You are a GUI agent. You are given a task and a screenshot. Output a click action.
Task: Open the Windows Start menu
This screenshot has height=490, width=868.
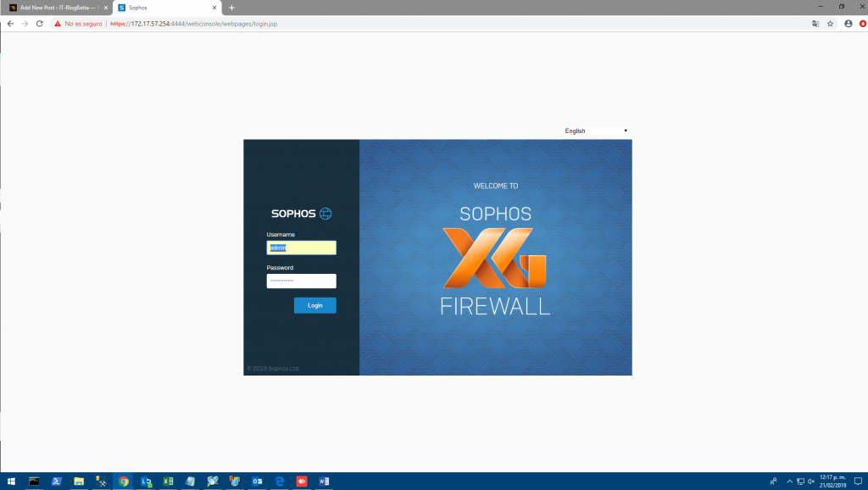click(11, 482)
